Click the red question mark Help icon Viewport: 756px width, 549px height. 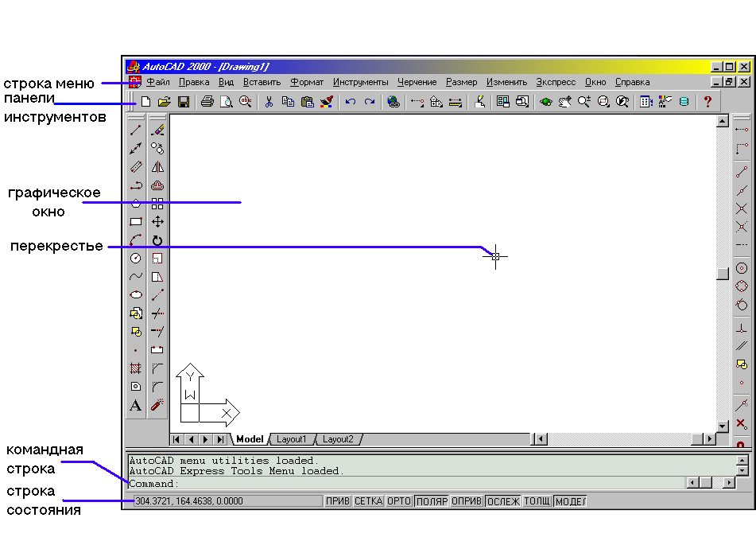(708, 102)
